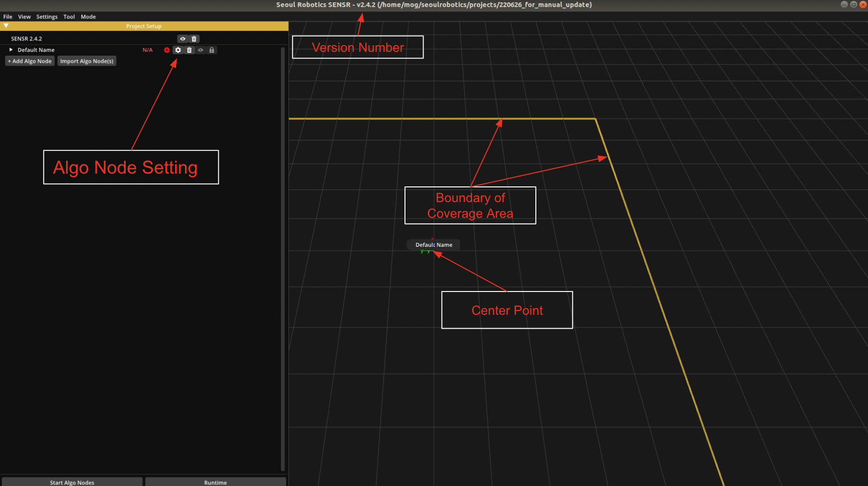Click Start Algo Nodes button
868x486 pixels.
72,482
